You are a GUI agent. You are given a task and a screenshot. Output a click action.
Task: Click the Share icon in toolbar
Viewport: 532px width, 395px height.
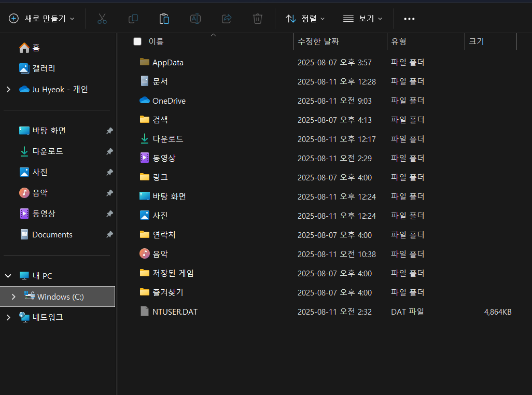(227, 19)
